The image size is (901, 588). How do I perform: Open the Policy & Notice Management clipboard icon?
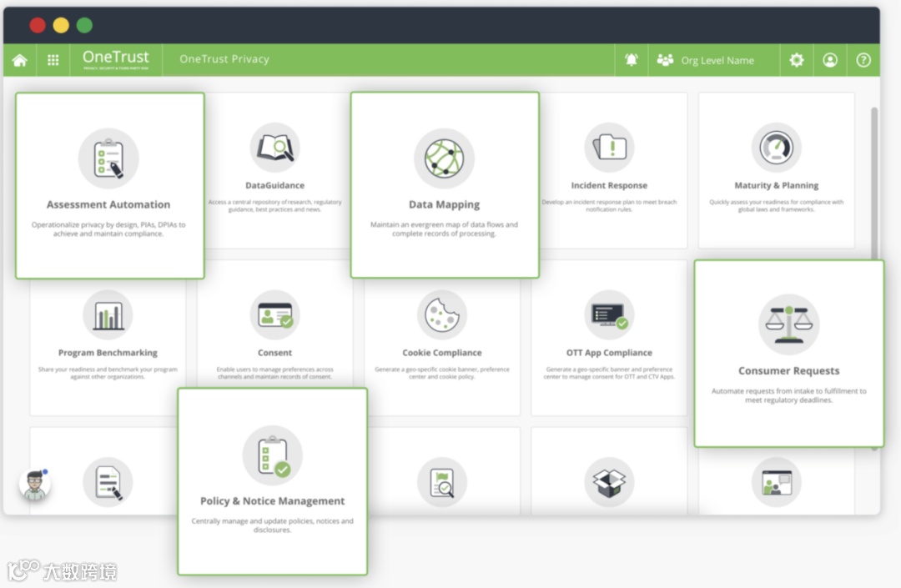coord(272,455)
